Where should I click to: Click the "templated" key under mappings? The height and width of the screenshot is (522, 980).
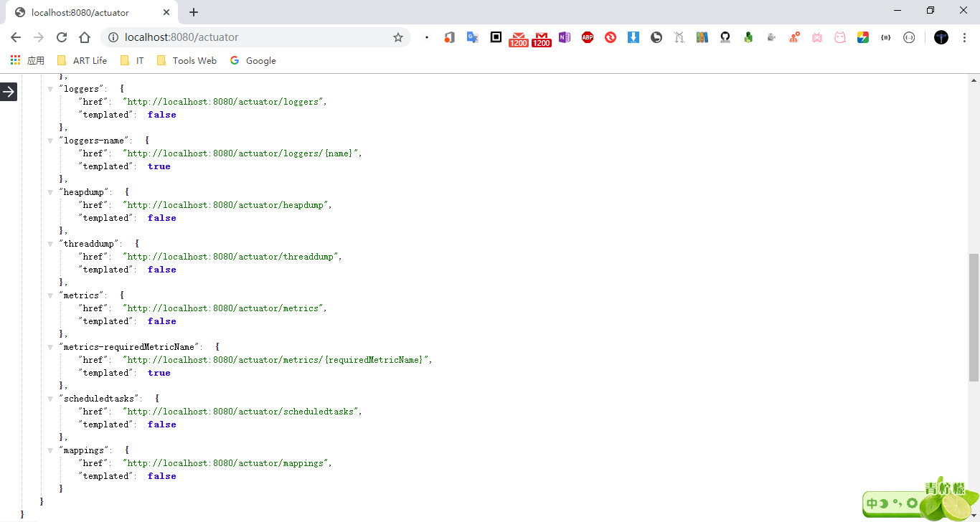(x=106, y=476)
